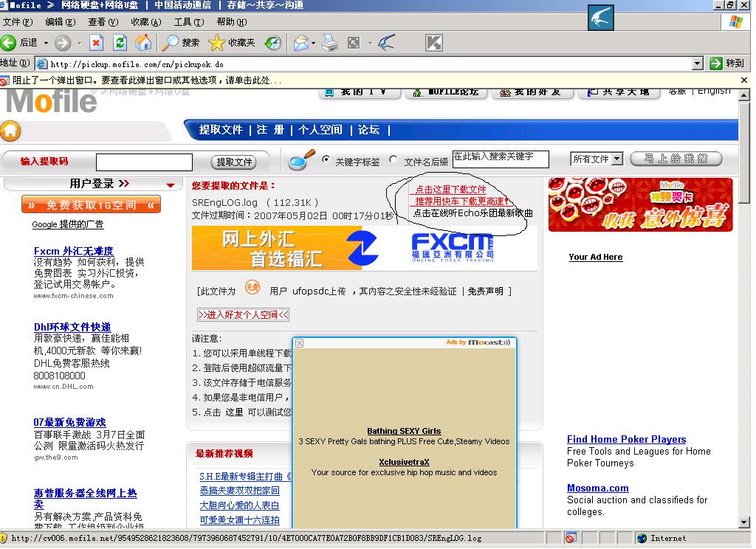Image resolution: width=756 pixels, height=549 pixels.
Task: Close the popup blocked information bar
Action: click(744, 80)
